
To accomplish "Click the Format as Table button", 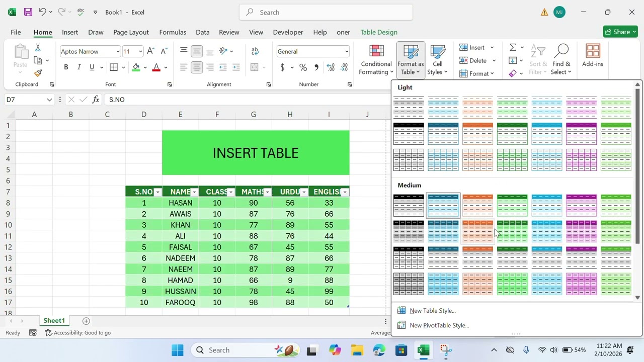I will coord(411,59).
